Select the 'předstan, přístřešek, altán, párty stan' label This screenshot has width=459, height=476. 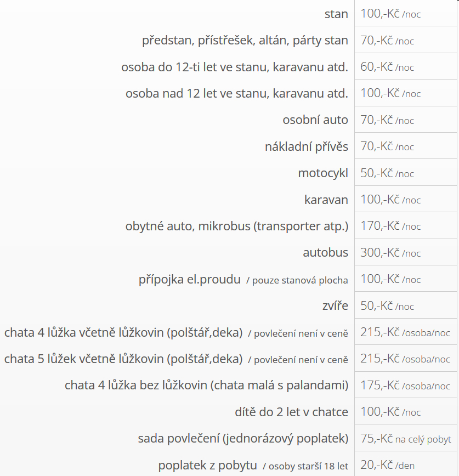[245, 41]
